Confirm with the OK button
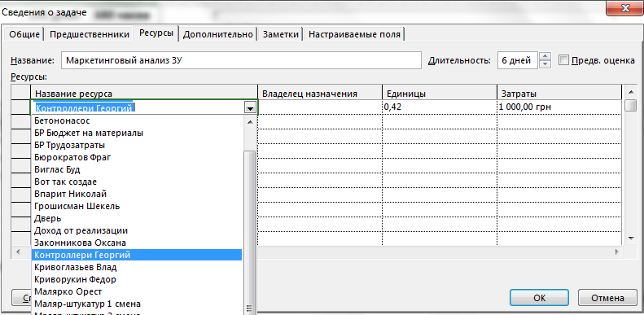The width and height of the screenshot is (644, 315). (539, 298)
